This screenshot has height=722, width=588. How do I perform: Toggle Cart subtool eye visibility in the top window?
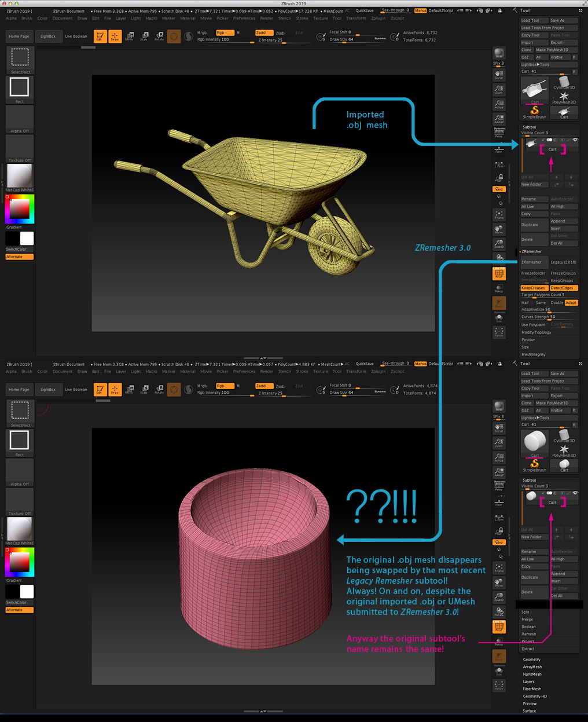(x=575, y=140)
